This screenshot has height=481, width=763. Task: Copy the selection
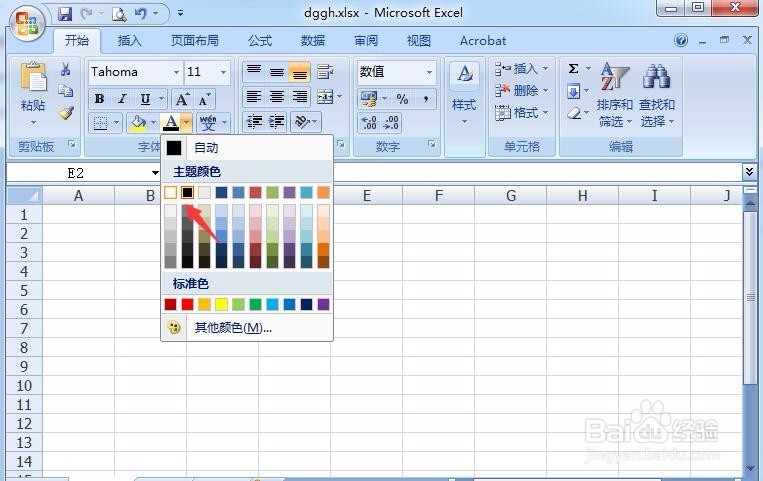tap(66, 91)
